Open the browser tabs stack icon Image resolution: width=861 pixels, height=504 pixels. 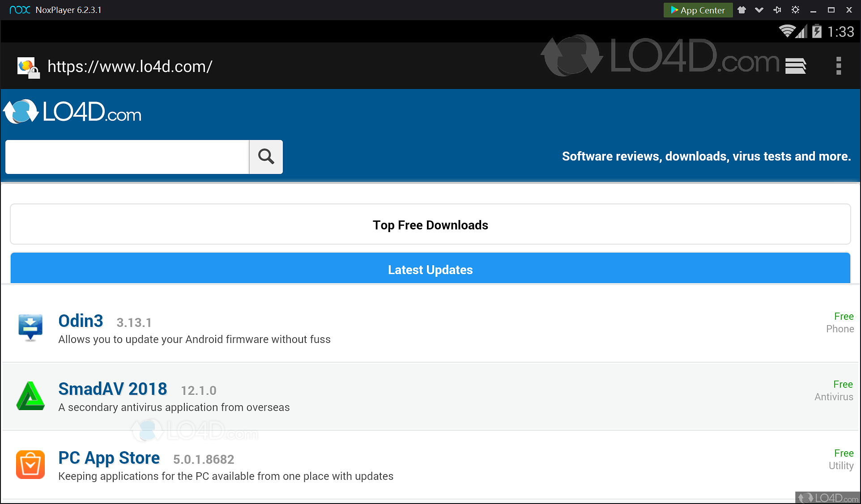pos(795,66)
